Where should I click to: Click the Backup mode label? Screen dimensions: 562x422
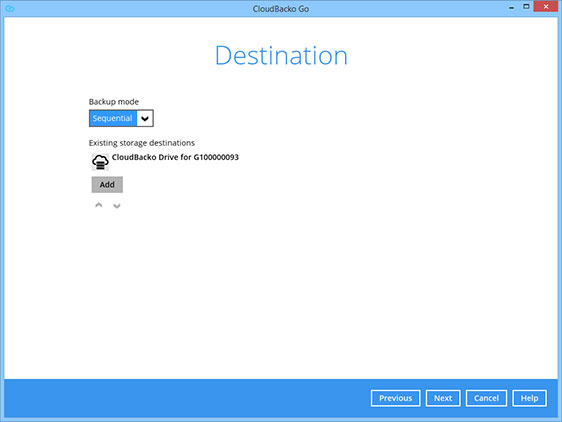click(114, 102)
